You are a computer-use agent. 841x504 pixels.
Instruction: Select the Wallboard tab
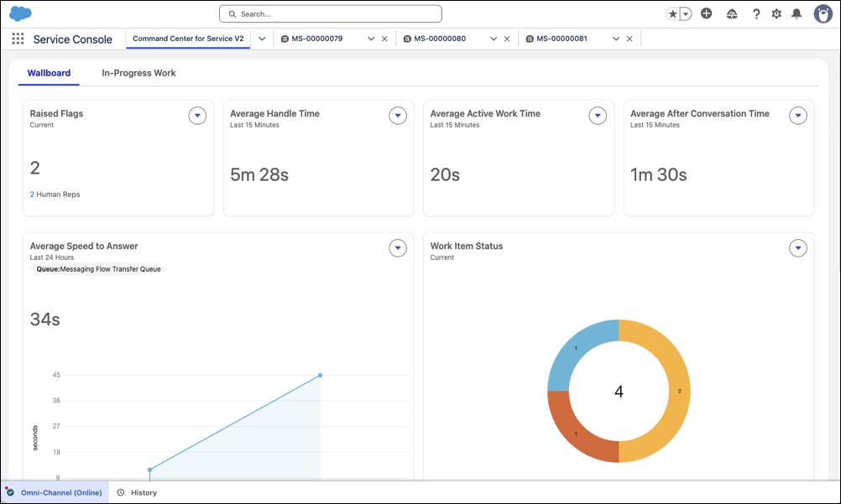coord(49,73)
